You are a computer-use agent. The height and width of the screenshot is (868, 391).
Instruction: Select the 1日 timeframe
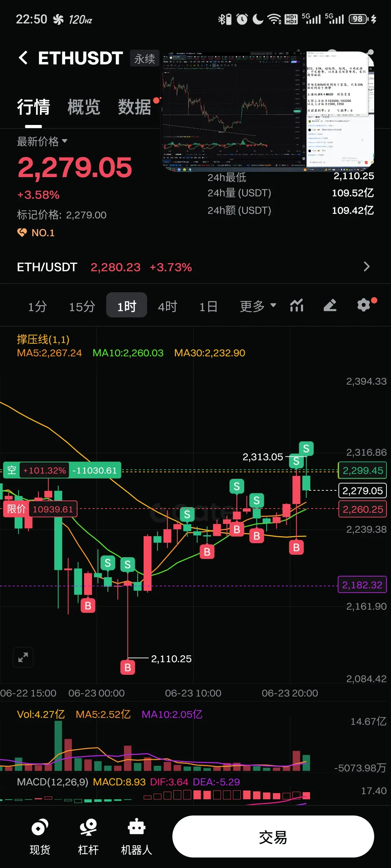pyautogui.click(x=208, y=307)
